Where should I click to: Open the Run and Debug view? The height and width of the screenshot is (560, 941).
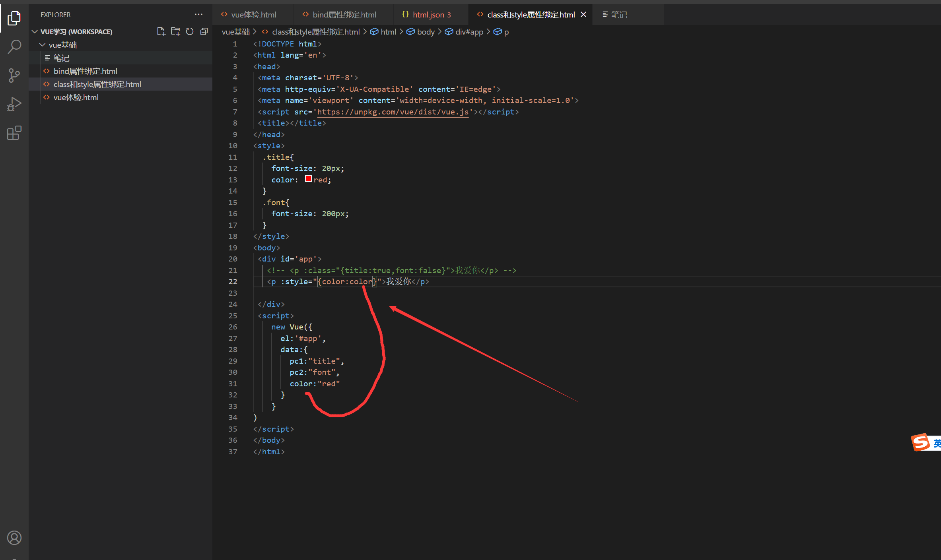14,104
